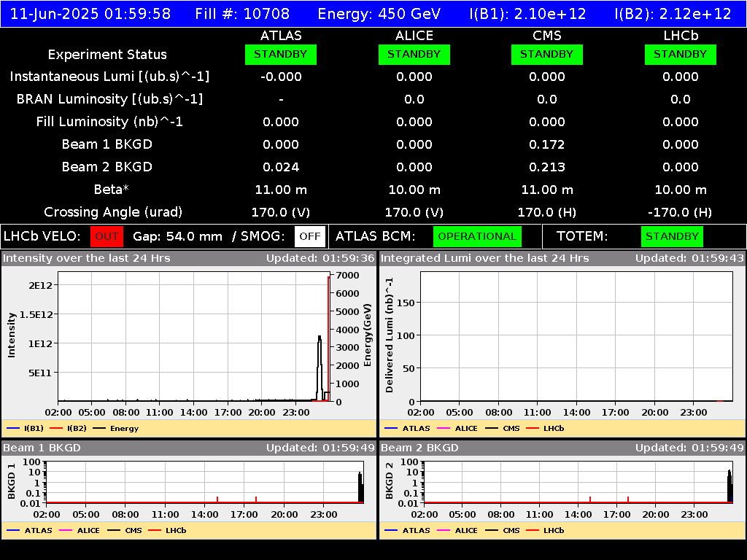Click the Instantaneous Lumi row label

click(x=109, y=77)
